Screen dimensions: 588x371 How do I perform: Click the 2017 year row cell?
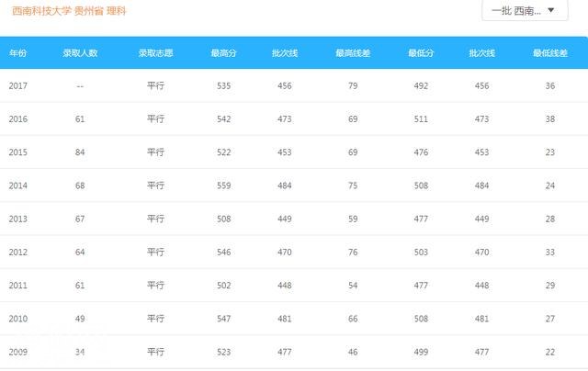[18, 85]
